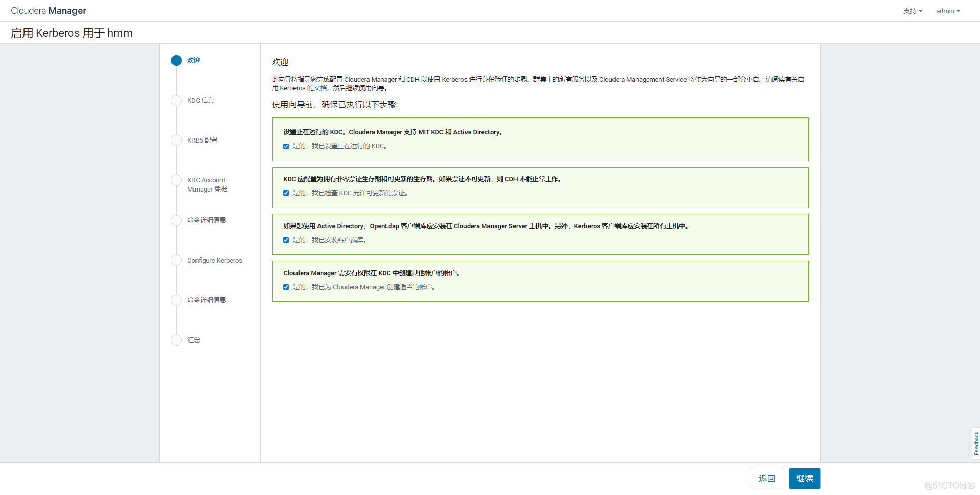
Task: Click the 如果想使用 Active Directory heading text
Action: (487, 226)
